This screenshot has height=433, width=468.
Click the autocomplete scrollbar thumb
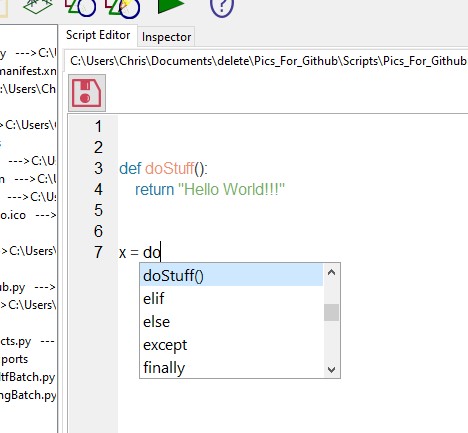pos(331,312)
